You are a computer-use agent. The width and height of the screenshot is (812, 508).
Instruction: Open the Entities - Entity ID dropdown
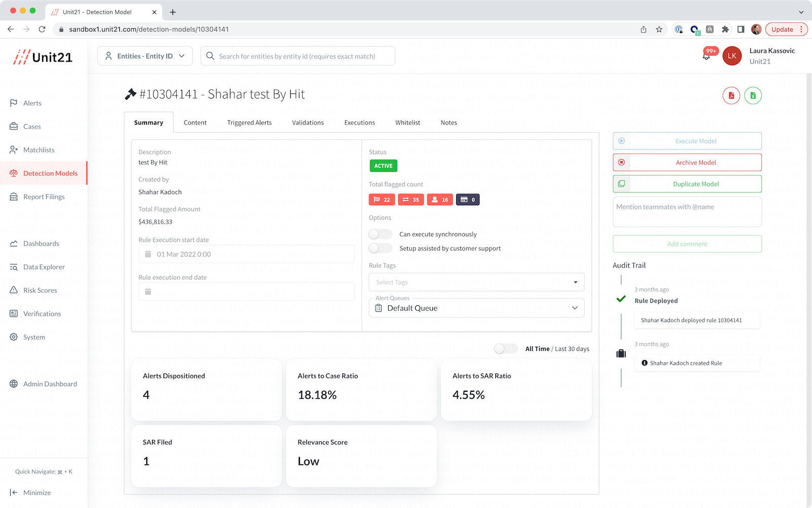(145, 56)
